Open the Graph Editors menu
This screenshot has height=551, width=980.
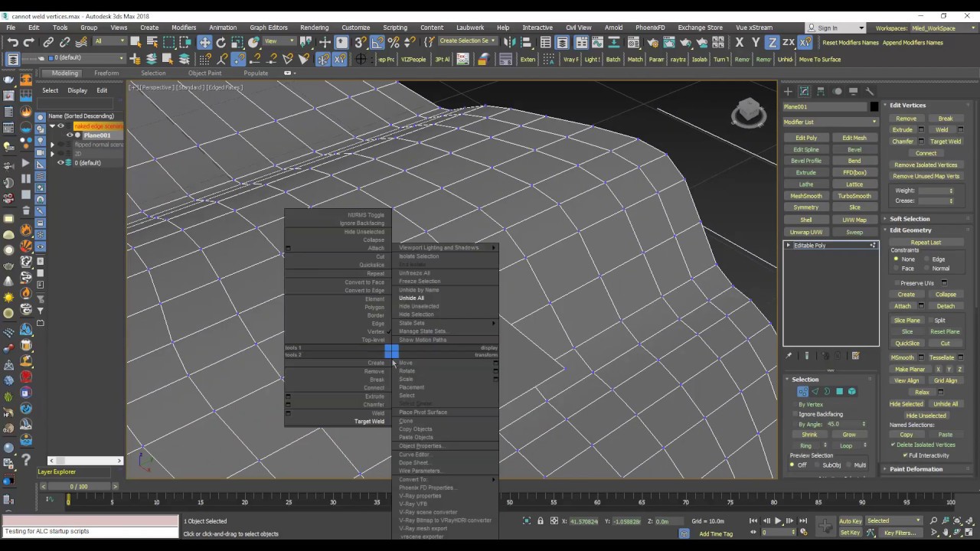(269, 28)
